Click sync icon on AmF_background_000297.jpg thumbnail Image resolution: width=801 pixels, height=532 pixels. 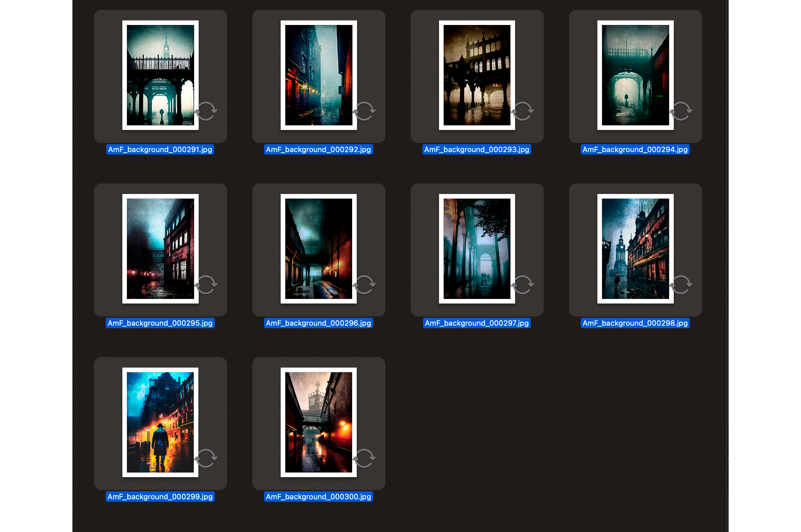523,284
